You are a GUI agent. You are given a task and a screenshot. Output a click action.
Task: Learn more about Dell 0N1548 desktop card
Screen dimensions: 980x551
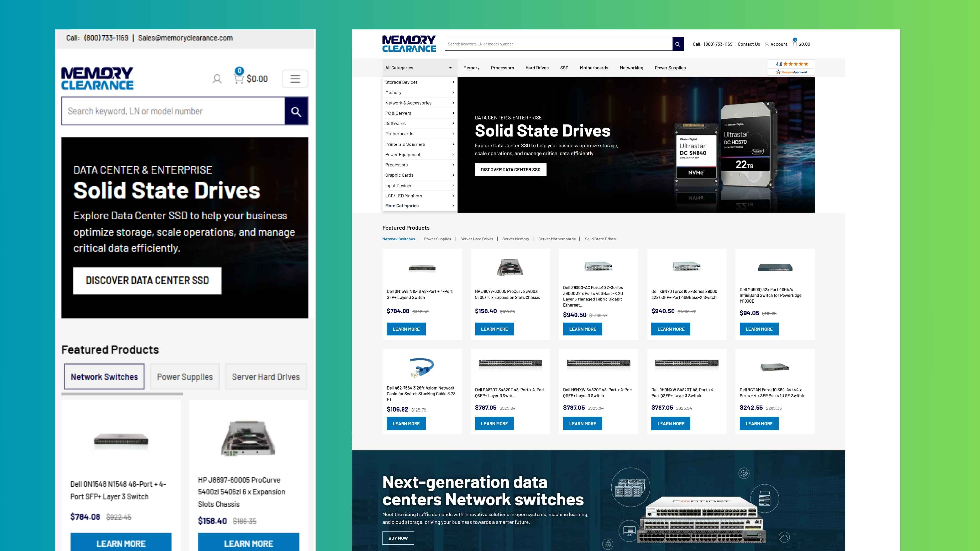pyautogui.click(x=406, y=329)
